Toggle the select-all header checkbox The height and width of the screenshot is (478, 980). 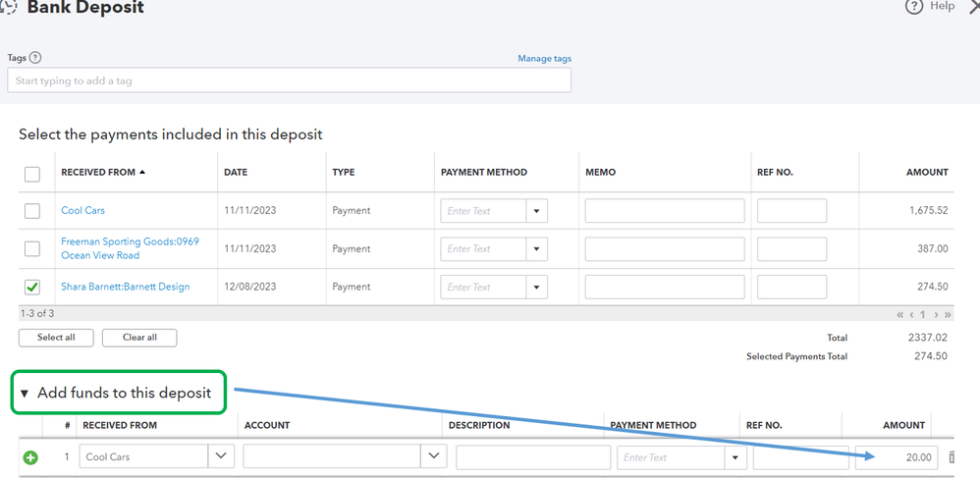[x=31, y=174]
